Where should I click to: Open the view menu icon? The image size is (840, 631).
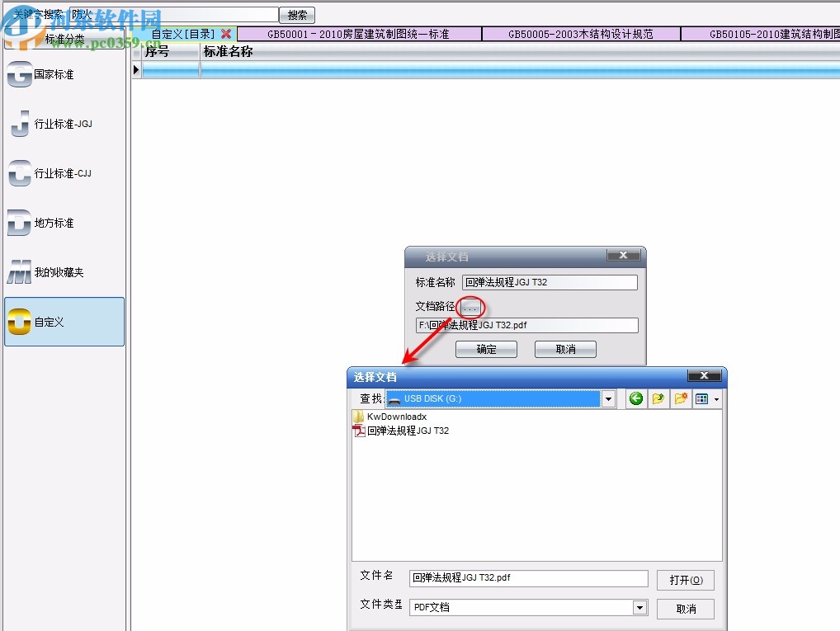pos(701,398)
